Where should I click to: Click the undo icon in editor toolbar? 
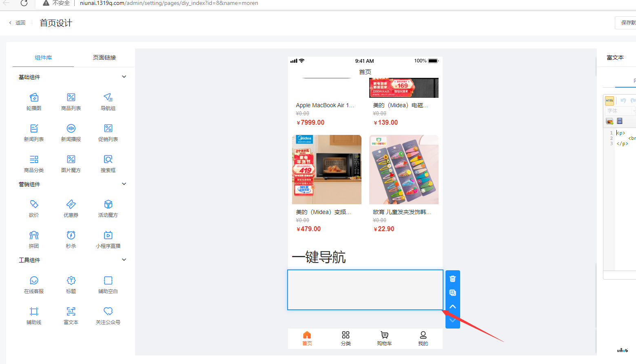(x=623, y=101)
